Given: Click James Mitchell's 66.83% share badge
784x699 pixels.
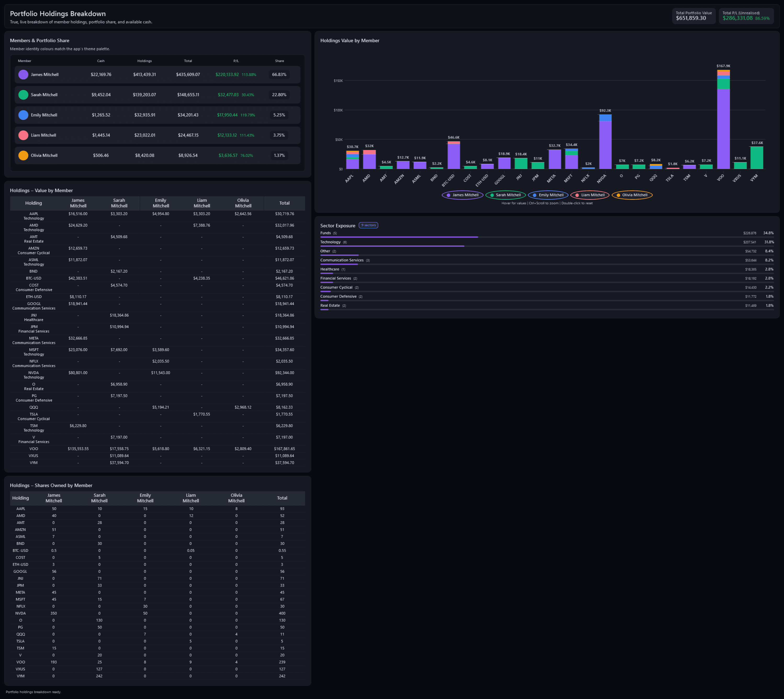Looking at the screenshot, I should click(x=279, y=75).
